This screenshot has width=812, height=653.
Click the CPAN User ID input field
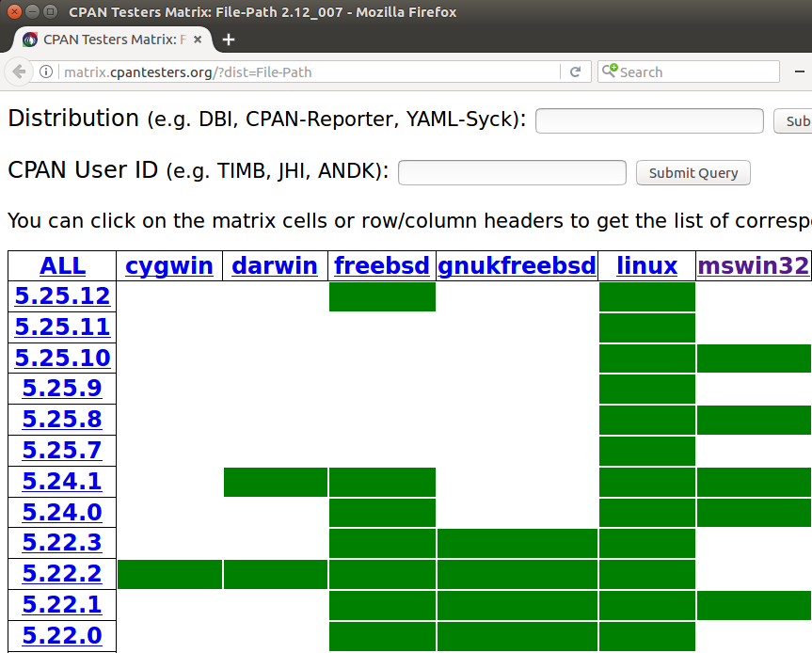coord(512,173)
